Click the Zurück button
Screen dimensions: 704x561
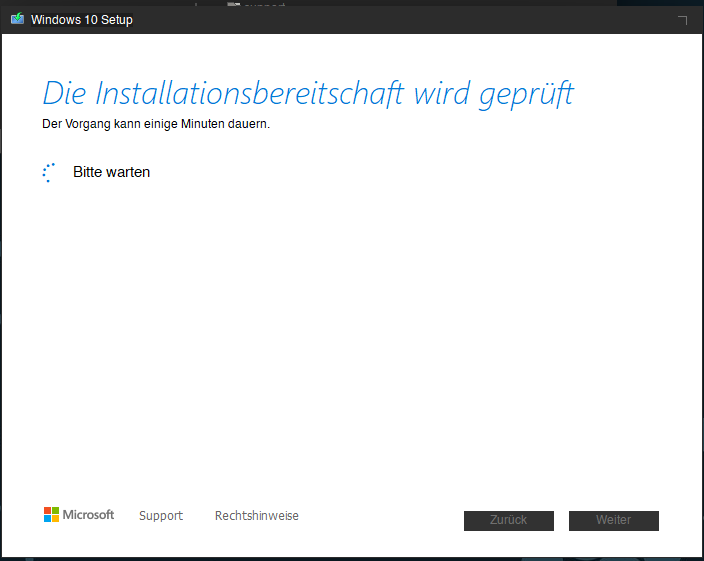coord(509,521)
